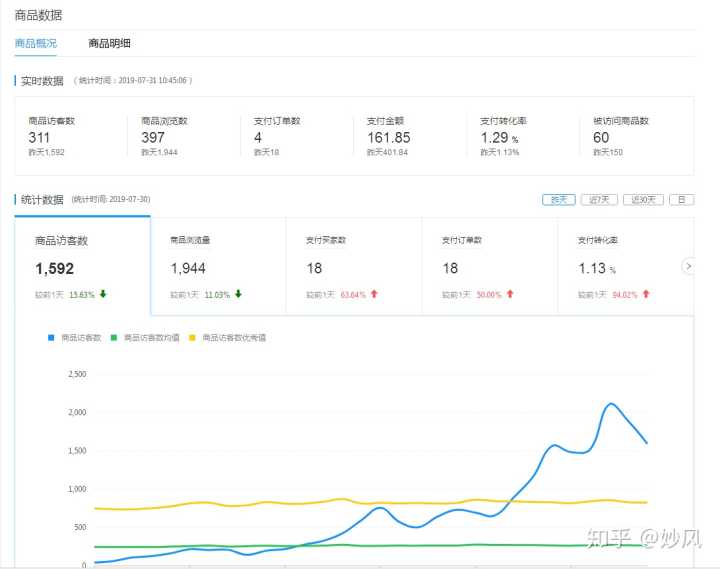Select the 近7天 date range button
The width and height of the screenshot is (720, 569).
click(x=598, y=199)
